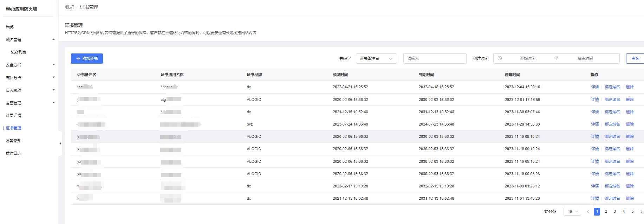Screen dimensions: 644x224
Task: Click 详情 for the oyz certificate row
Action: (x=594, y=124)
